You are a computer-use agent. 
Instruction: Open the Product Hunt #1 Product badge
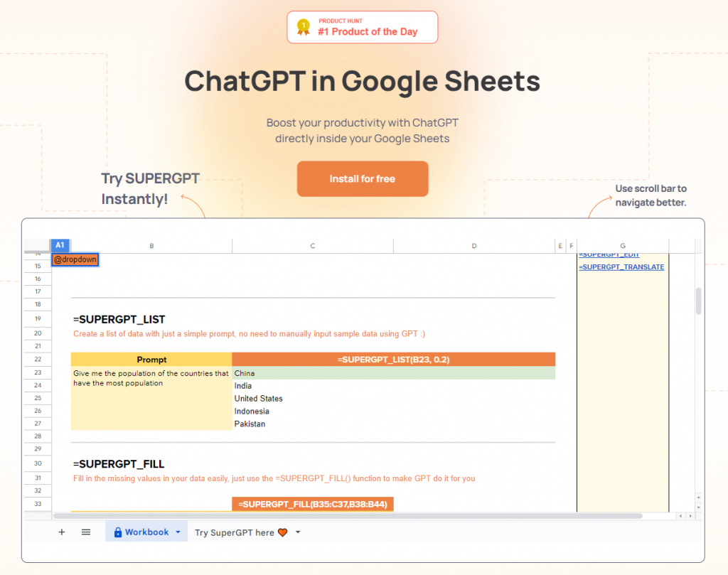pyautogui.click(x=362, y=28)
